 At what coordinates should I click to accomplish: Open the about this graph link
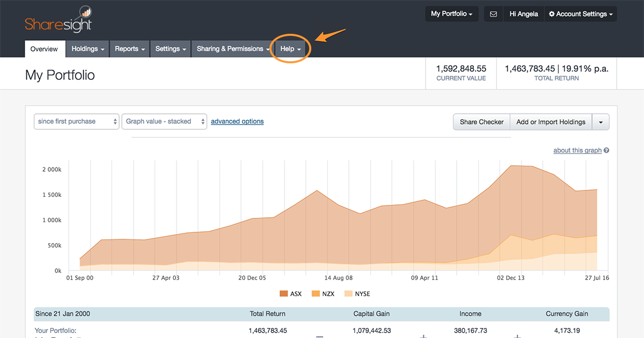(x=577, y=150)
